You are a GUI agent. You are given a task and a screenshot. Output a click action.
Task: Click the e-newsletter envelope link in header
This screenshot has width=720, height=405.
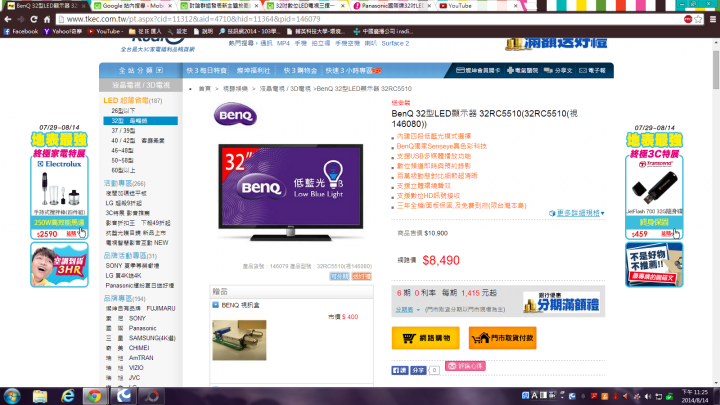click(x=592, y=70)
